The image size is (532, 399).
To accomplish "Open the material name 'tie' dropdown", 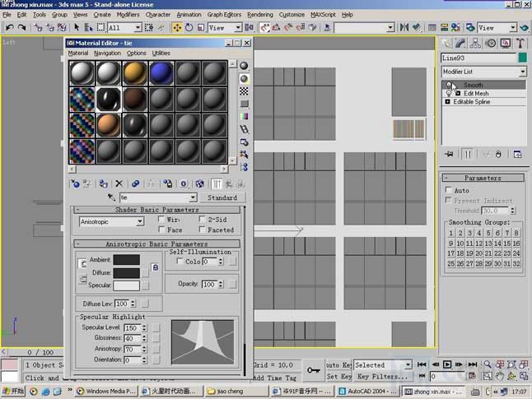I will click(193, 197).
